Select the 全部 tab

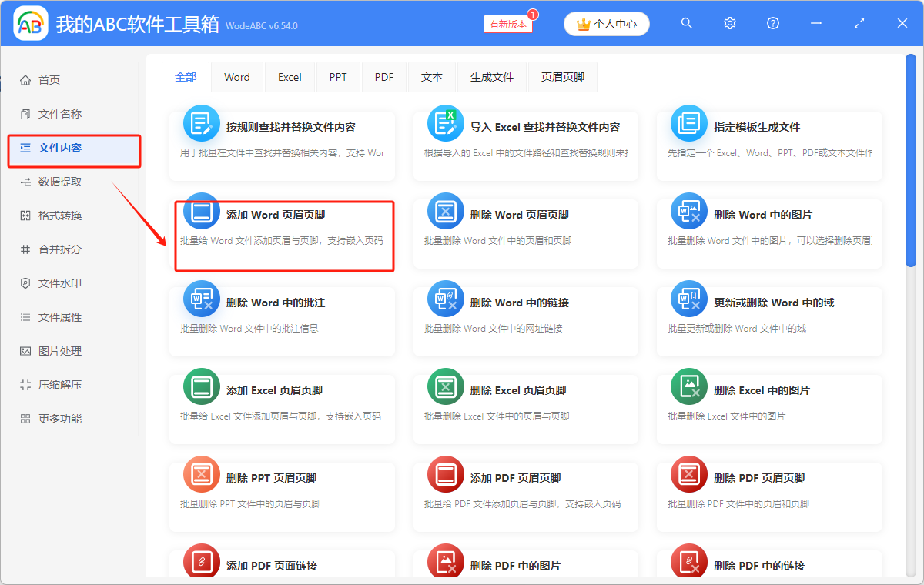click(x=186, y=77)
